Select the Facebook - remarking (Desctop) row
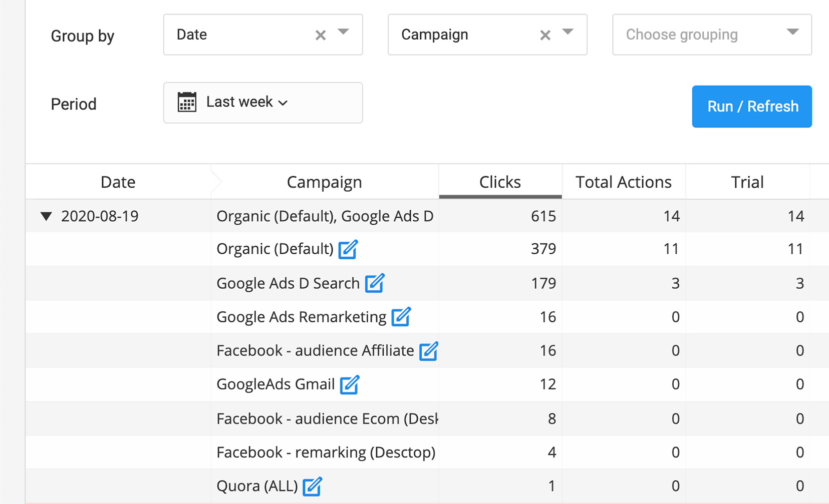The width and height of the screenshot is (829, 504). [326, 452]
